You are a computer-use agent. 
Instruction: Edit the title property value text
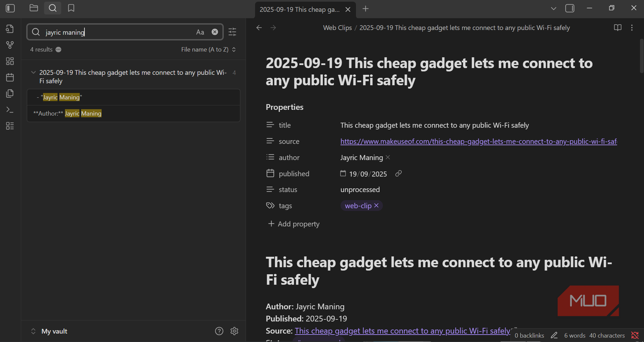coord(434,125)
